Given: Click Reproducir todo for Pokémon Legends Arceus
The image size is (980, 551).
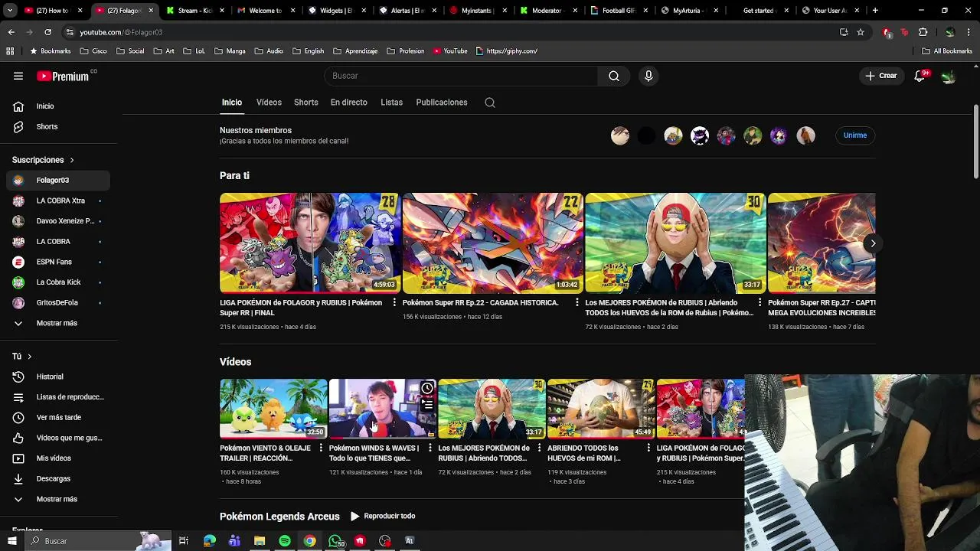Looking at the screenshot, I should click(x=383, y=517).
